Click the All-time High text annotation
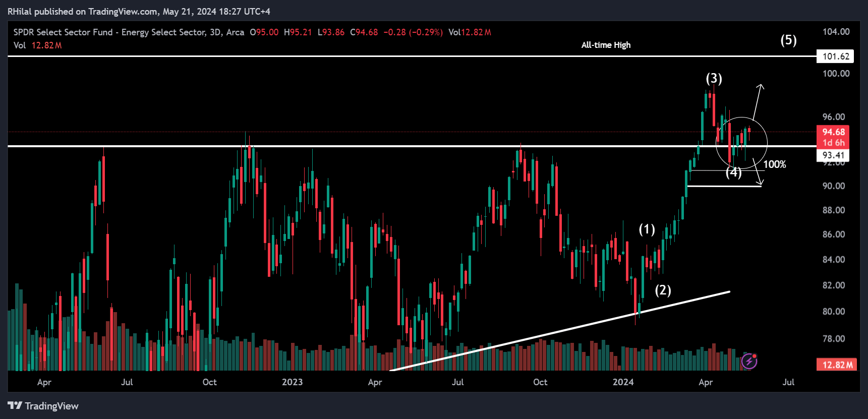This screenshot has width=868, height=419. (x=606, y=45)
